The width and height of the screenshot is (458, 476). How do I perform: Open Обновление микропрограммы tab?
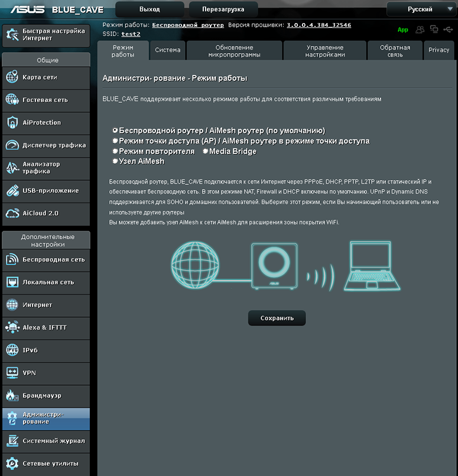pyautogui.click(x=234, y=51)
